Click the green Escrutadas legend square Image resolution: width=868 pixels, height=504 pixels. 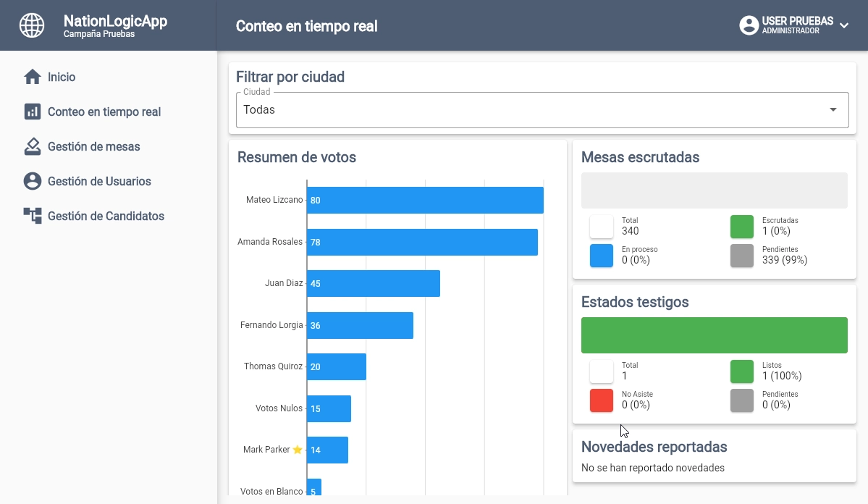click(x=742, y=226)
